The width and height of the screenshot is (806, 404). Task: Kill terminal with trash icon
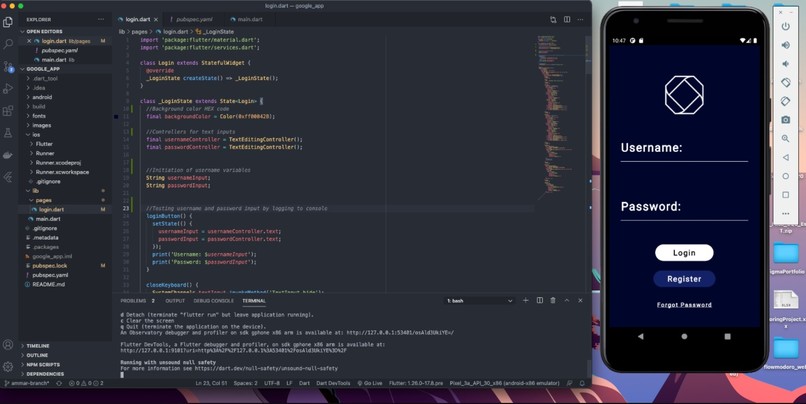[553, 300]
